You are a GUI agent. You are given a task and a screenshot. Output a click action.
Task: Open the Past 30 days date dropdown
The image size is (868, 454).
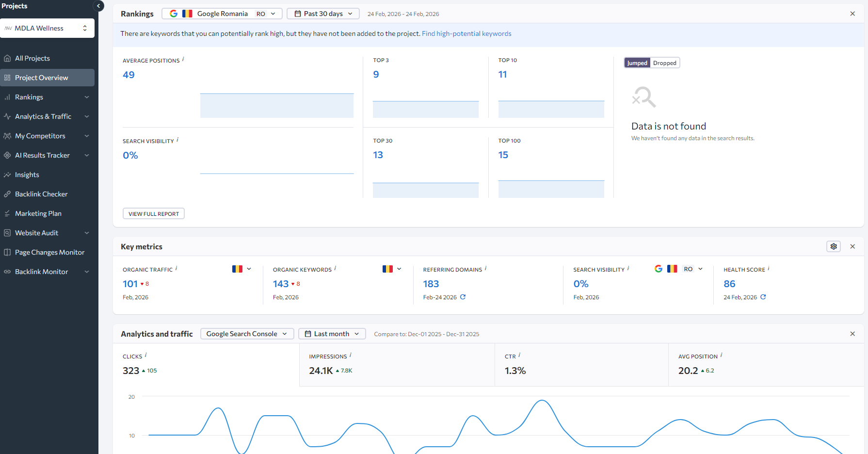coord(323,14)
